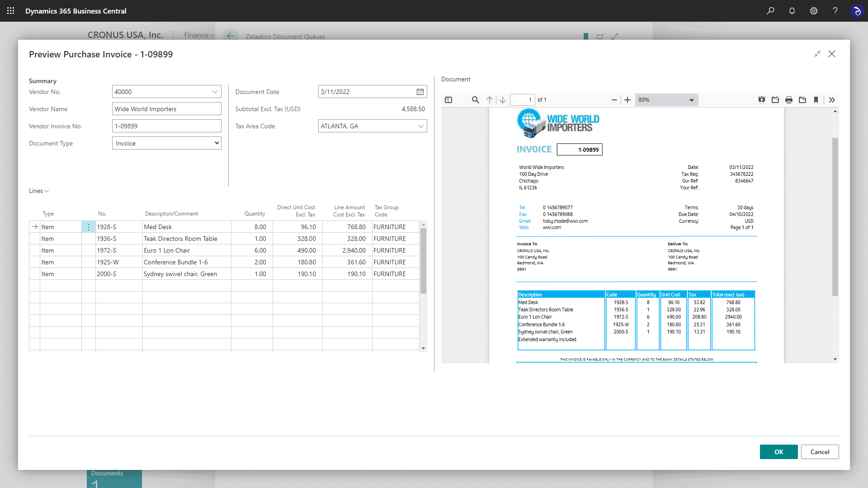Open the settings gear
This screenshot has width=868, height=488.
pos(814,11)
